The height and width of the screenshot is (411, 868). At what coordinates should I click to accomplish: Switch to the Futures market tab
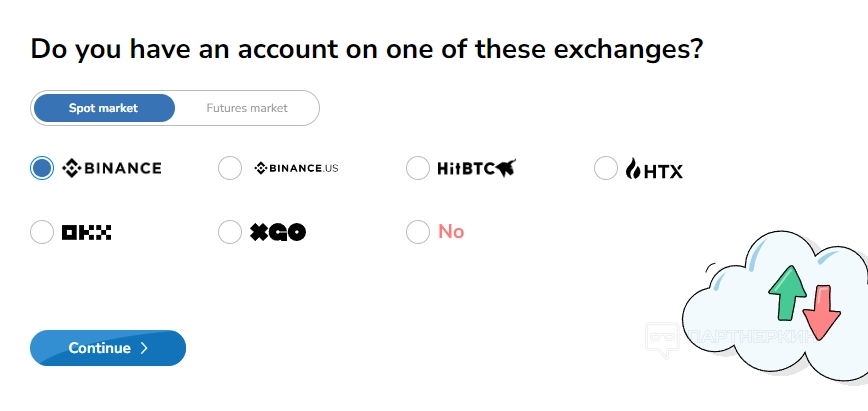[247, 108]
